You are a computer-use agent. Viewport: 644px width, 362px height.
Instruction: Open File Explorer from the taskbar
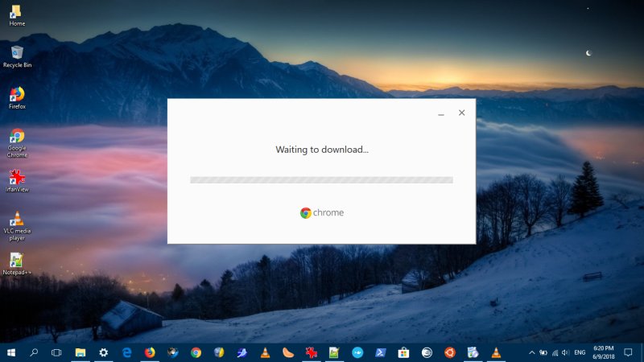point(80,352)
